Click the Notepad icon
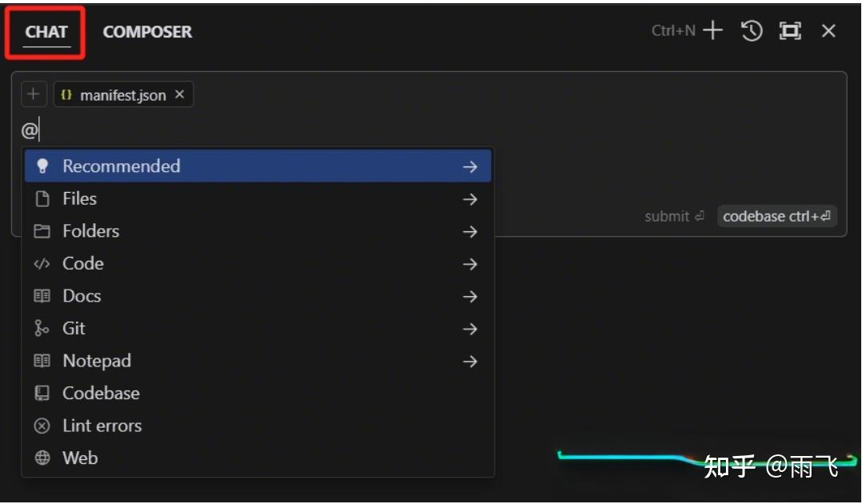Image resolution: width=862 pixels, height=504 pixels. pyautogui.click(x=42, y=361)
